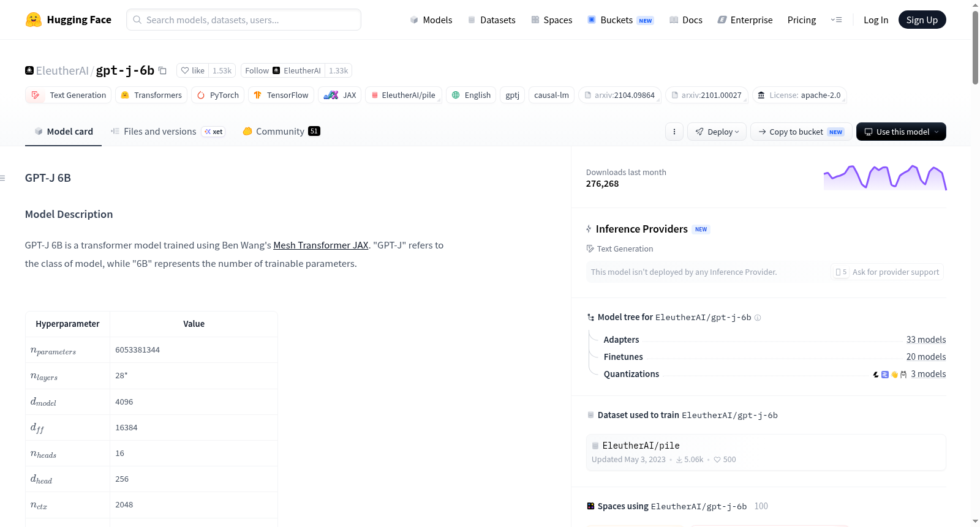The width and height of the screenshot is (980, 527).
Task: Open the three-dot more options menu
Action: coord(674,132)
